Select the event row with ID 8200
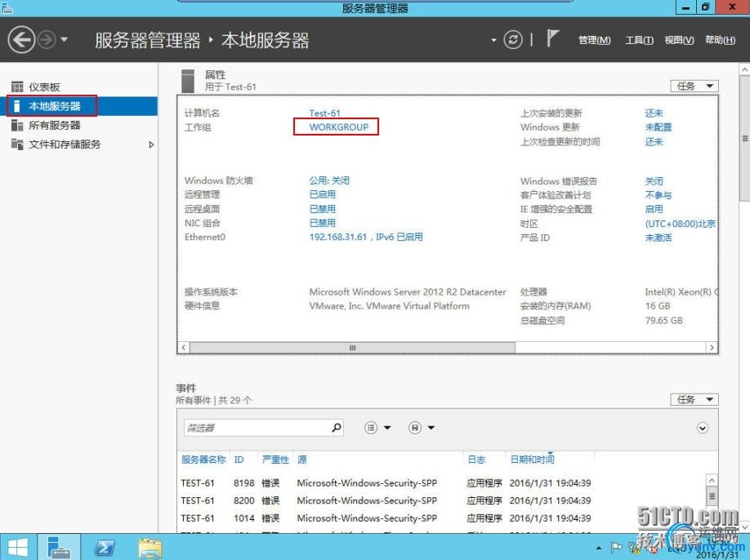The image size is (750, 560). click(440, 500)
